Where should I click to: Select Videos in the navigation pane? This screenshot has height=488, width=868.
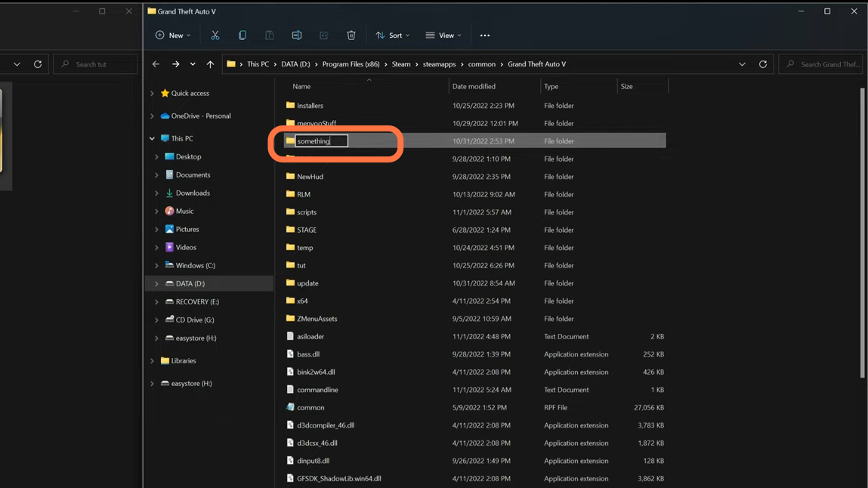tap(186, 247)
